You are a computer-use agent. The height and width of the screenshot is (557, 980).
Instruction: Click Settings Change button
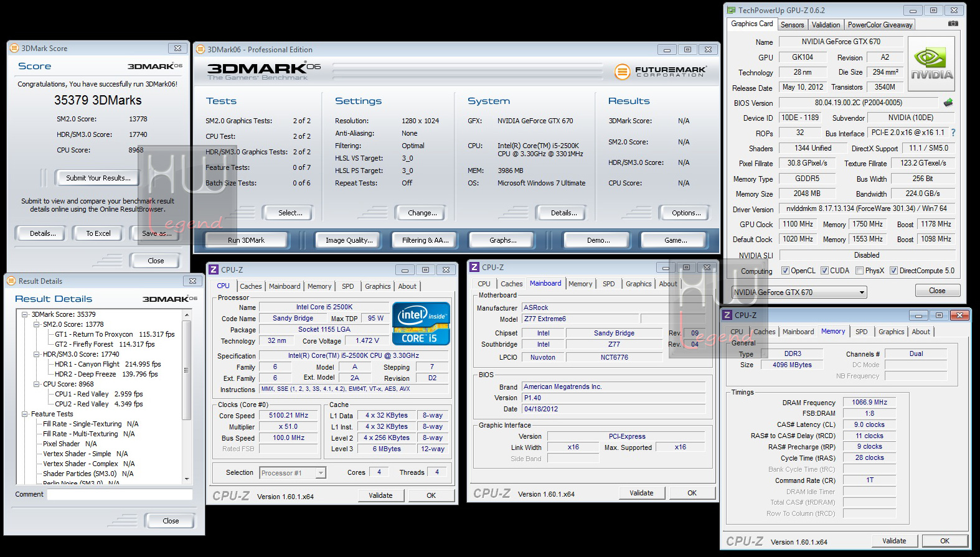(x=422, y=213)
